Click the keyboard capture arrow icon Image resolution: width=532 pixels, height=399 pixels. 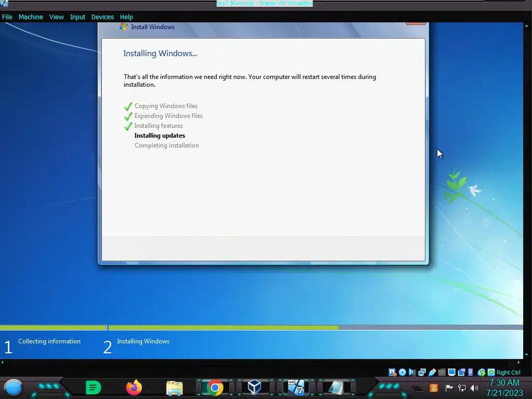click(x=491, y=372)
